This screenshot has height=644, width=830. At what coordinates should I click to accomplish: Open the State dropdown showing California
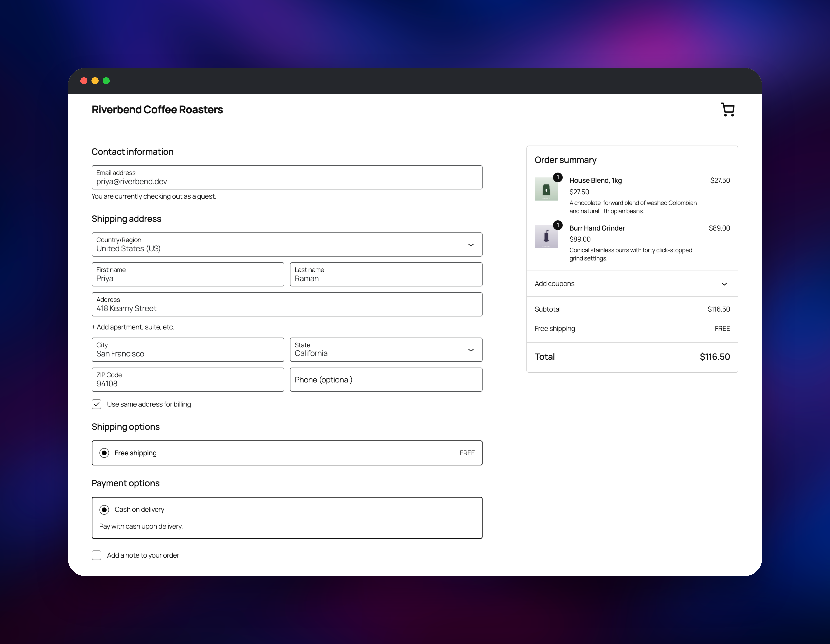click(x=386, y=350)
